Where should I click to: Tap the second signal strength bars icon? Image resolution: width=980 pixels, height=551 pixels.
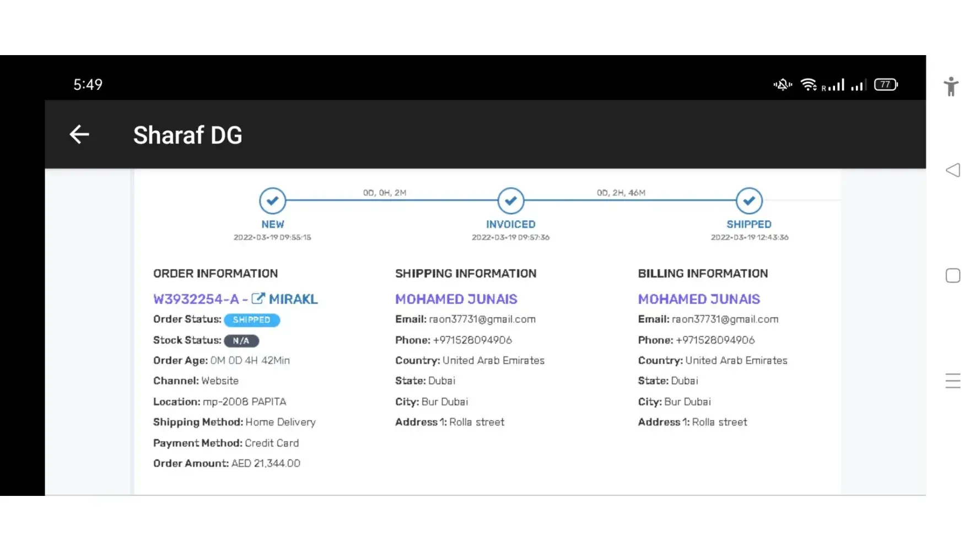[x=859, y=85]
